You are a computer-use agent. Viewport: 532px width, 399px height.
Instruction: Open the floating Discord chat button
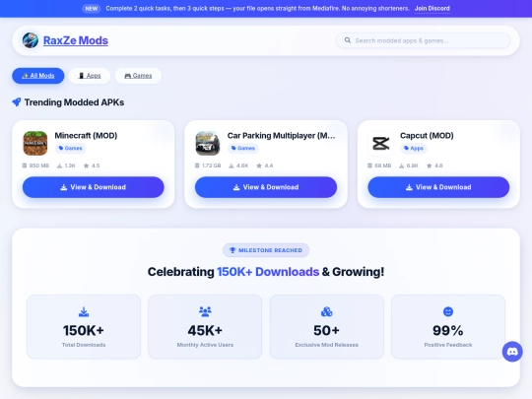(x=512, y=352)
